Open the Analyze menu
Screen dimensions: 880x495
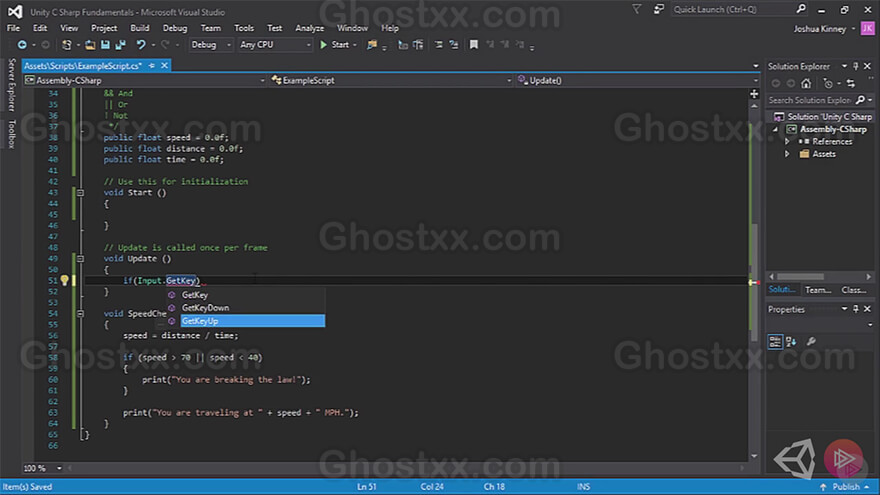(309, 28)
